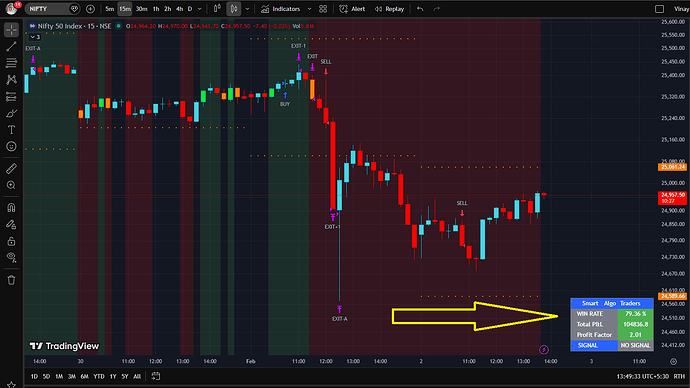The image size is (690, 388).
Task: Add symbol with plus compare button
Action: [90, 9]
